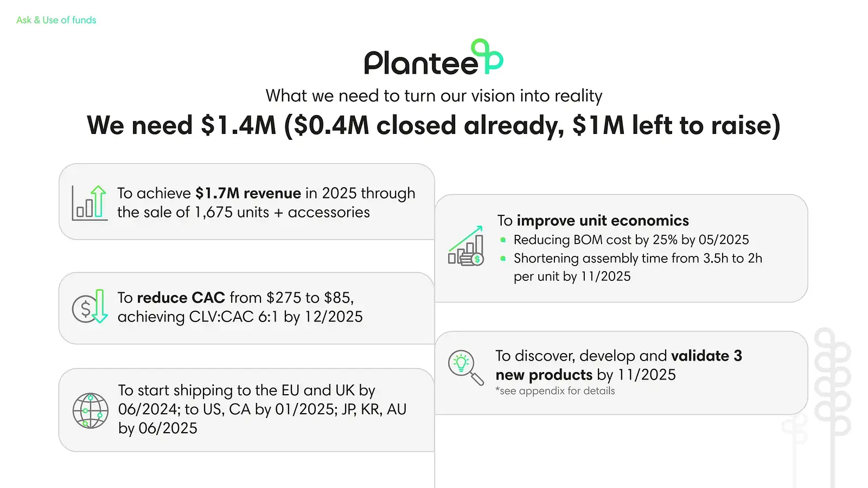
Task: Click the 'improve unit economics' heading
Action: (593, 221)
